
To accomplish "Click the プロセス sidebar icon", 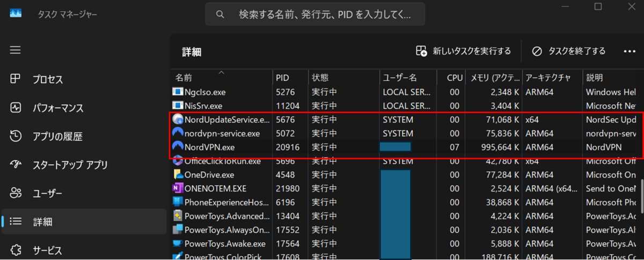I will tap(16, 79).
